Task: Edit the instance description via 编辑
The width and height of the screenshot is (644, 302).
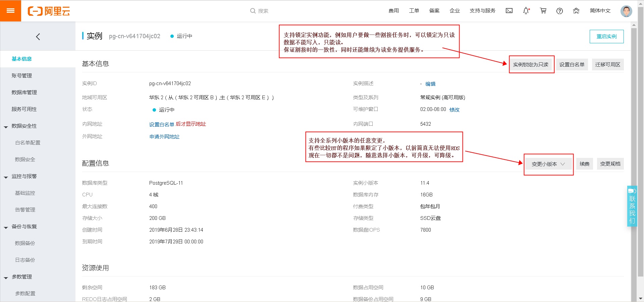Action: (x=430, y=84)
